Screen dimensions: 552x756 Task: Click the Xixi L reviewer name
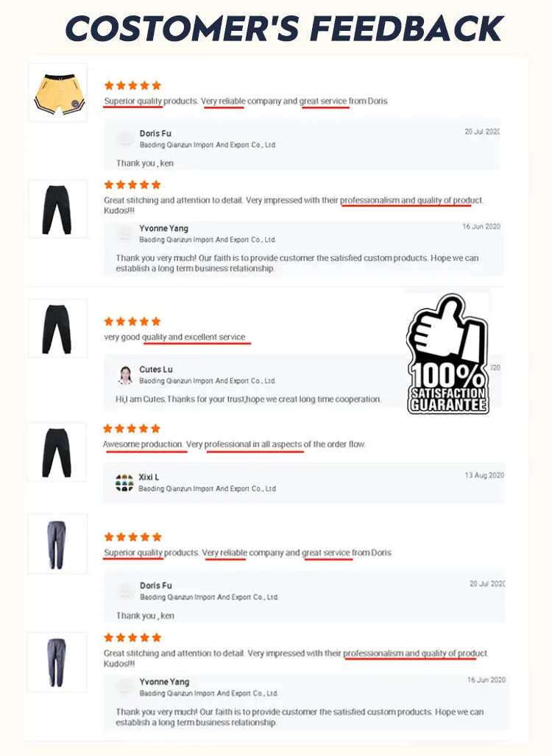pos(149,477)
